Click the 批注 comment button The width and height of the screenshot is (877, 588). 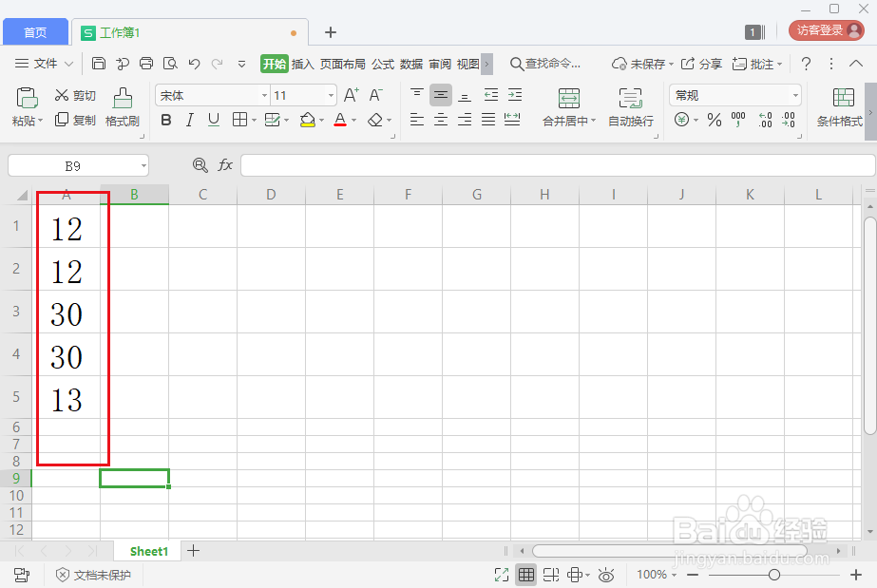click(x=756, y=64)
